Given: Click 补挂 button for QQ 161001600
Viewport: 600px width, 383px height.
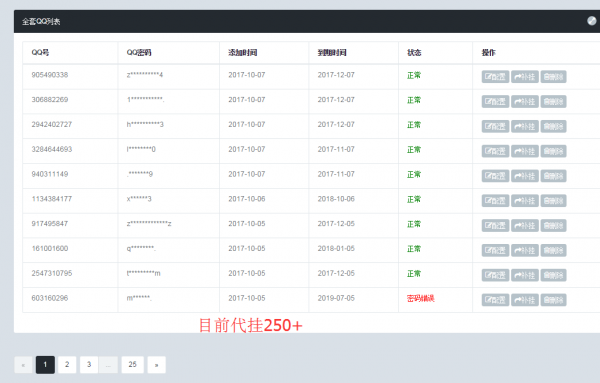Looking at the screenshot, I should point(525,250).
